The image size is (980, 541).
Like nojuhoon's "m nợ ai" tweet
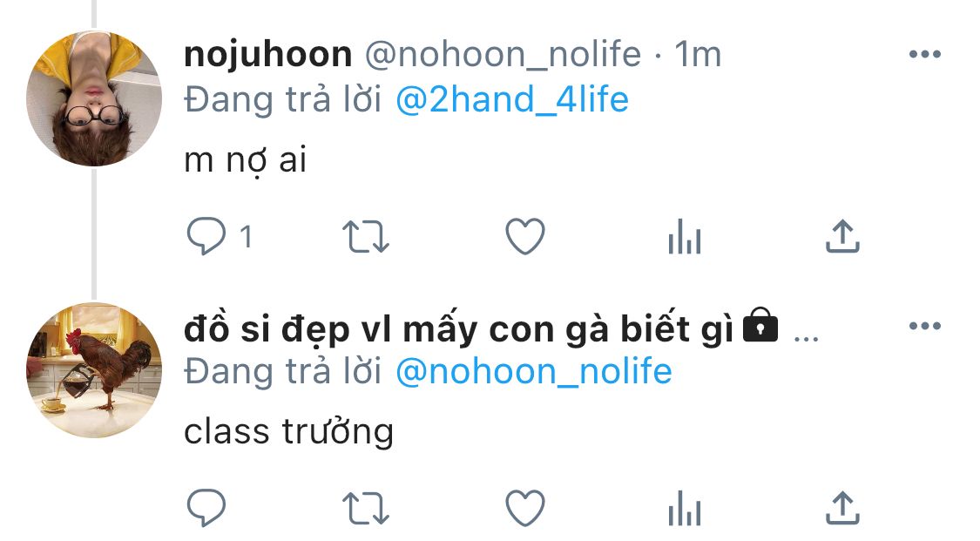pyautogui.click(x=525, y=236)
